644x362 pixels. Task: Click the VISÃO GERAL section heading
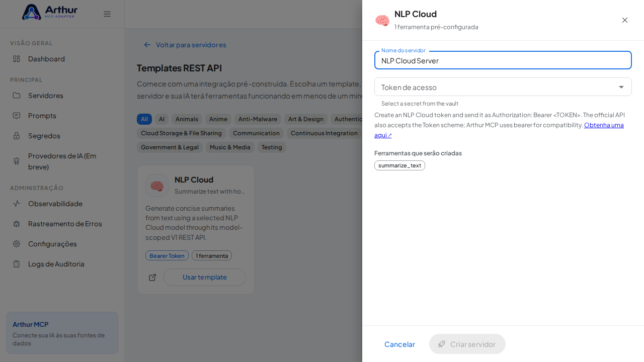(x=31, y=43)
